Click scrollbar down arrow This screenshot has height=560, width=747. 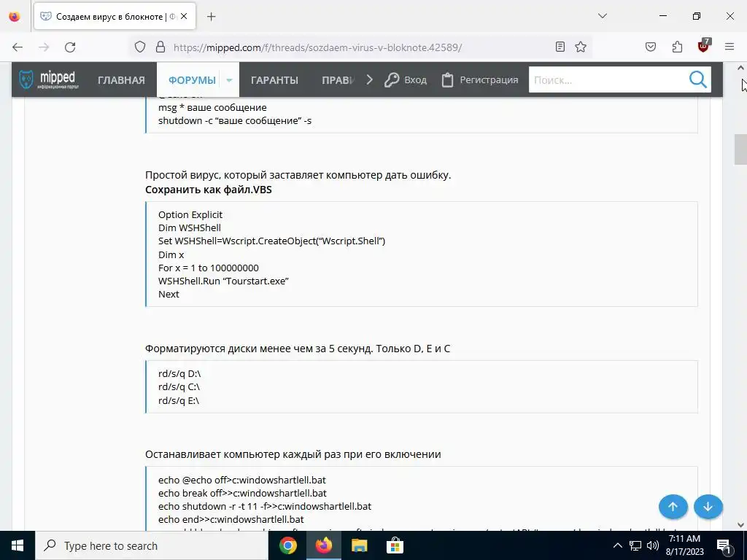click(x=740, y=525)
